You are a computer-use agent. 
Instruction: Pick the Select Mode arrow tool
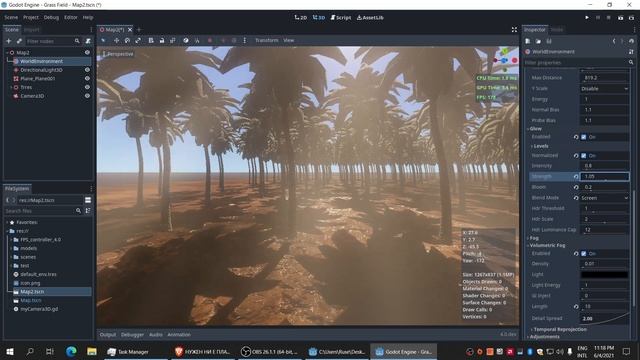[x=103, y=40]
